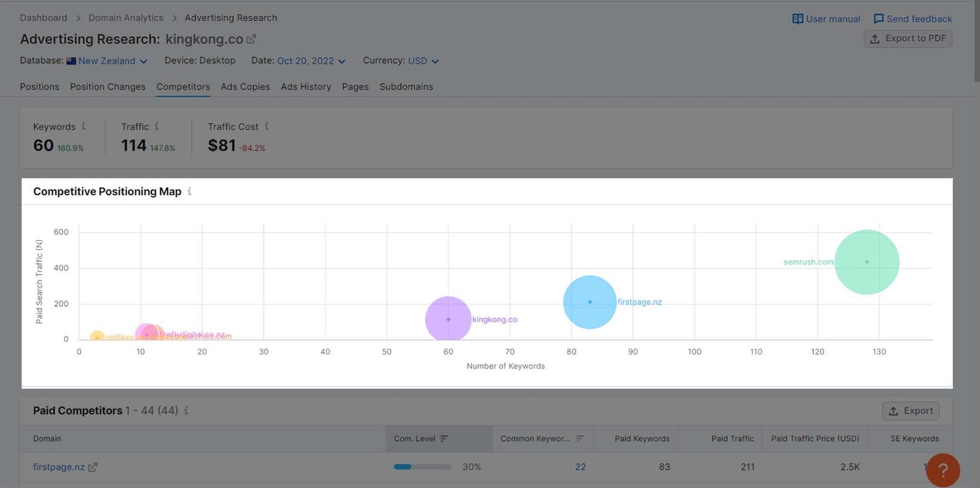Click the firstpage.nz chart label

[x=639, y=302]
